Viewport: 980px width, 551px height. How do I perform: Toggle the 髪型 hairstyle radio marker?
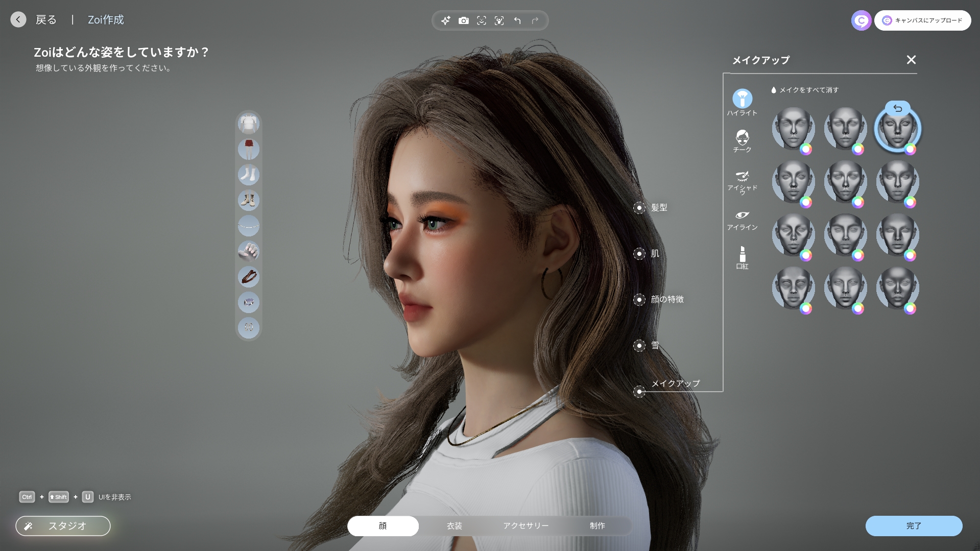[639, 208]
